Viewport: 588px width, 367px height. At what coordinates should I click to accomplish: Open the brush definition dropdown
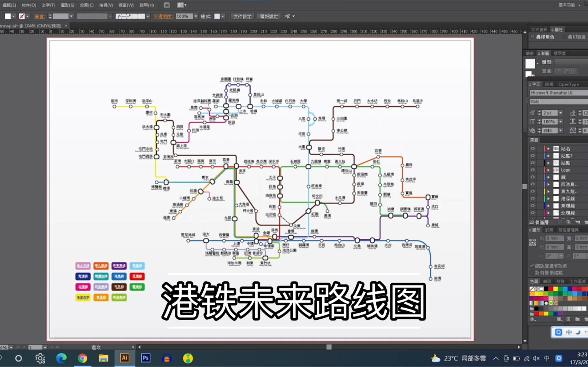pyautogui.click(x=147, y=16)
